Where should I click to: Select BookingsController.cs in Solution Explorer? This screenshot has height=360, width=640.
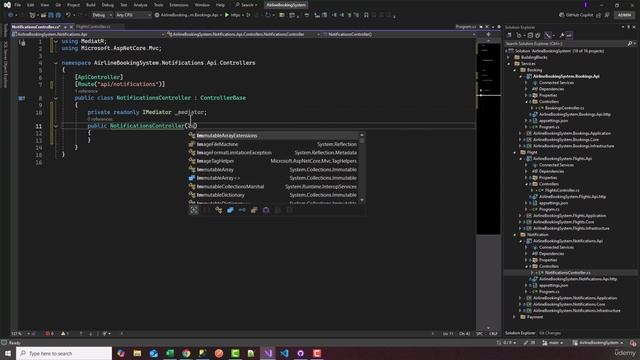tap(564, 108)
